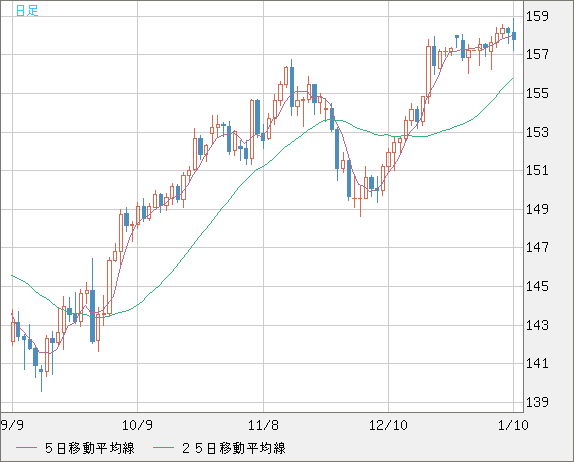
Task: Click the 139 price axis label
Action: (x=537, y=402)
